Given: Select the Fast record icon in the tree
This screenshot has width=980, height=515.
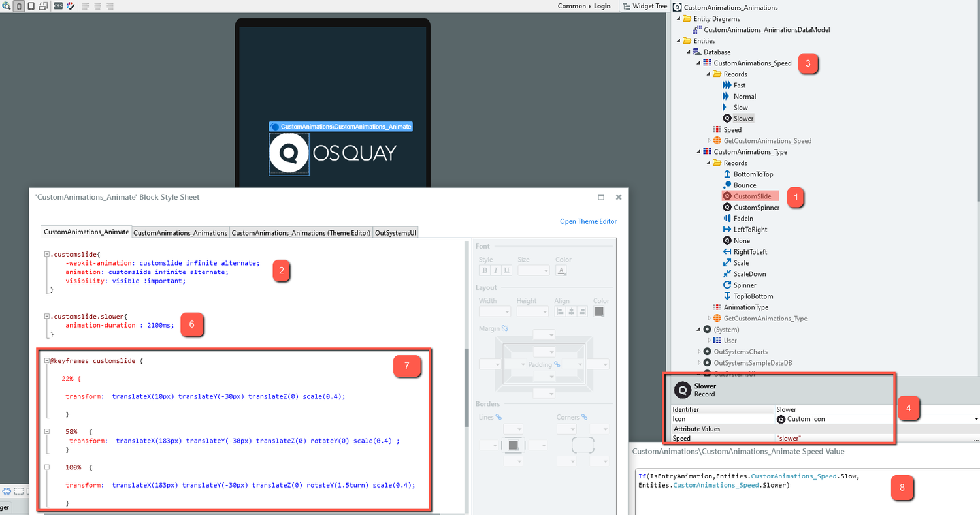Looking at the screenshot, I should coord(728,85).
